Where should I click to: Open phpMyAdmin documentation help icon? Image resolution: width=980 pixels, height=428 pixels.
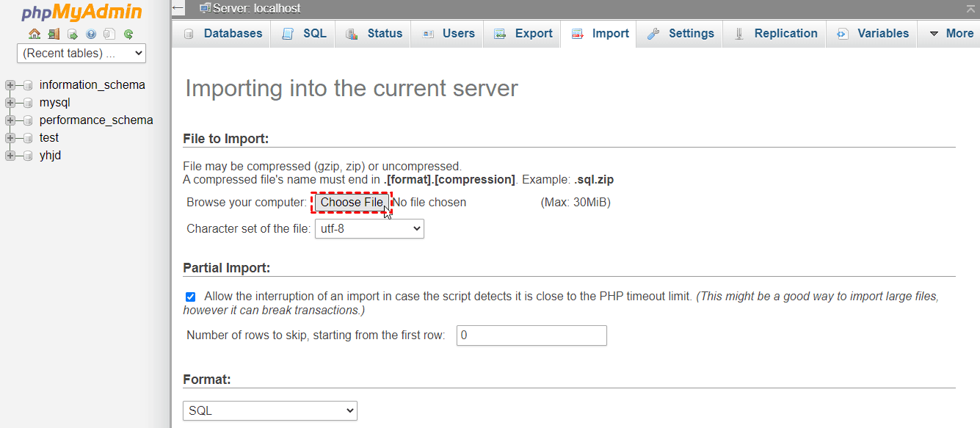[90, 34]
